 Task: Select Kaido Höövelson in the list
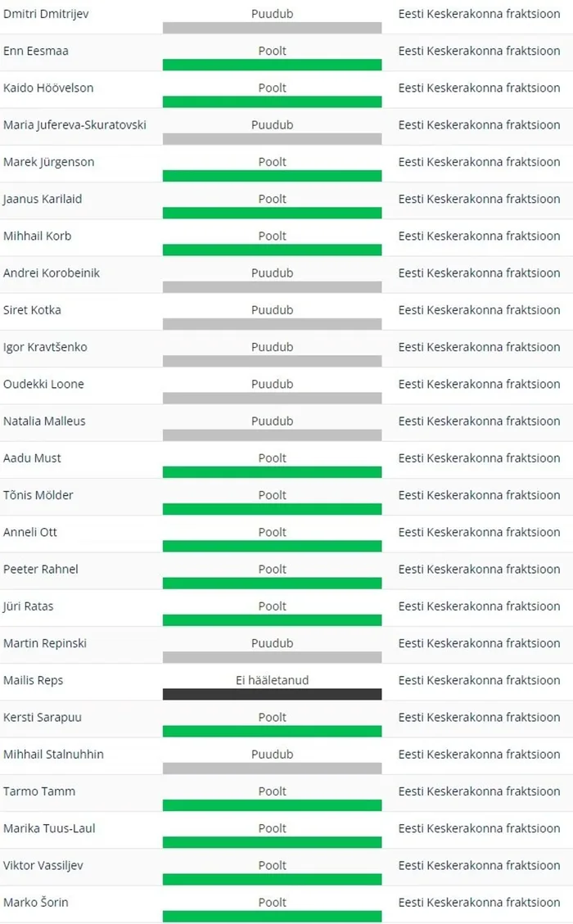point(48,88)
